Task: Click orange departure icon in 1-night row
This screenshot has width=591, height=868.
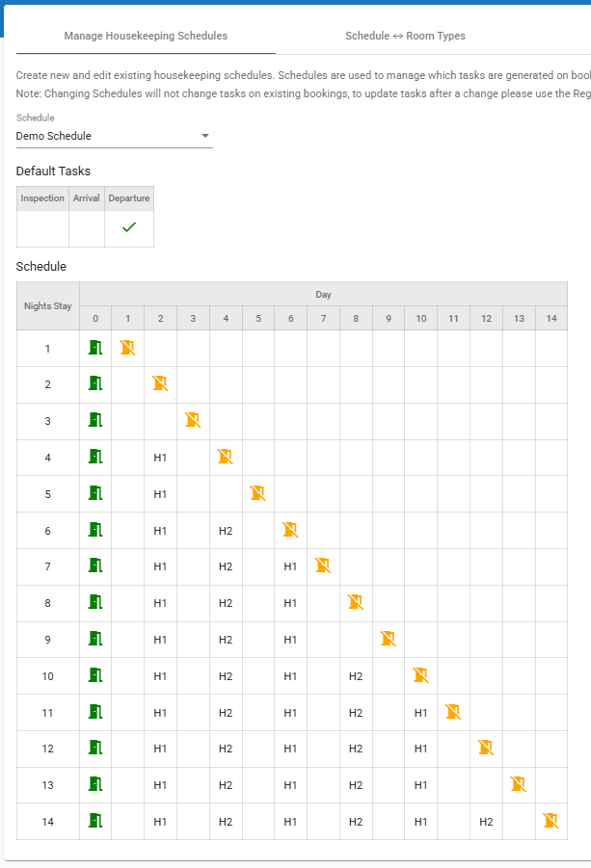Action: click(x=127, y=348)
